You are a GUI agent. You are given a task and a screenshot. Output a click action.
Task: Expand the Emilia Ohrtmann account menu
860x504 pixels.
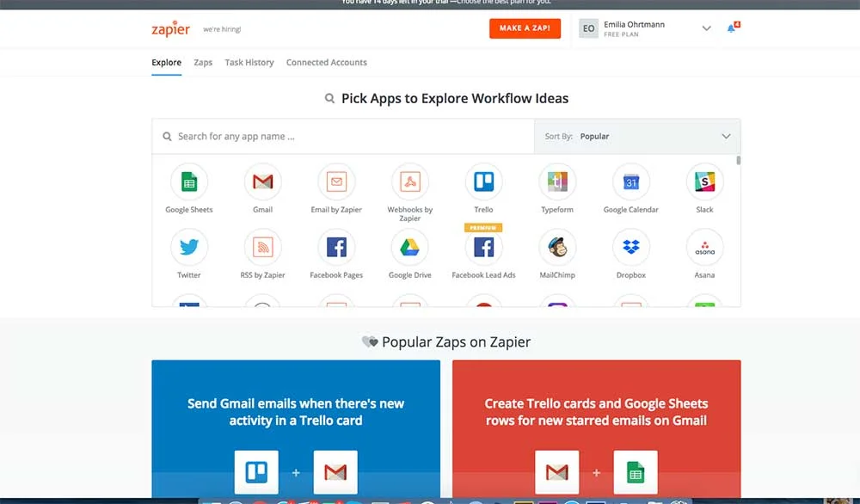(706, 28)
